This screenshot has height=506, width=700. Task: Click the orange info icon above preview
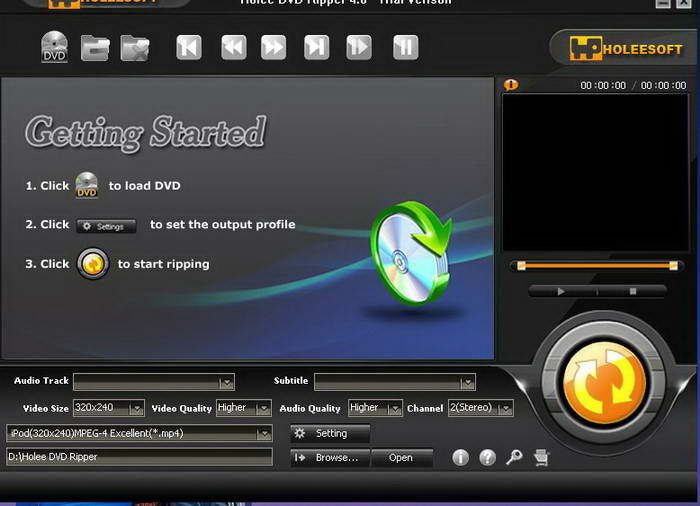pyautogui.click(x=511, y=84)
